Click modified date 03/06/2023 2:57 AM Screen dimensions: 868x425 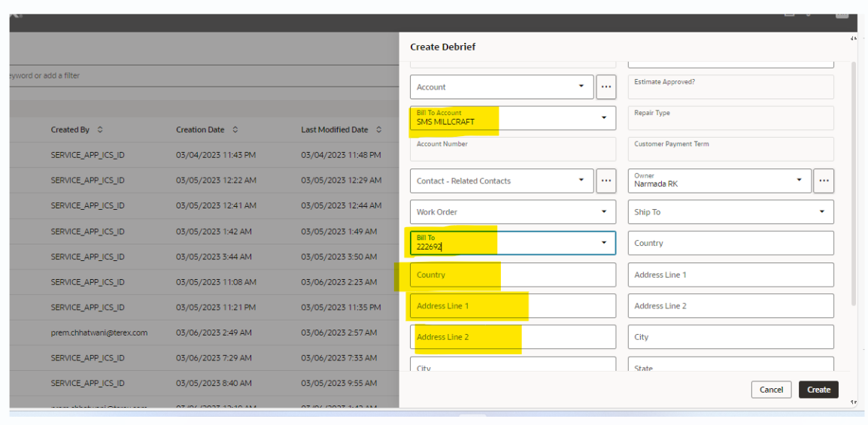pos(339,332)
